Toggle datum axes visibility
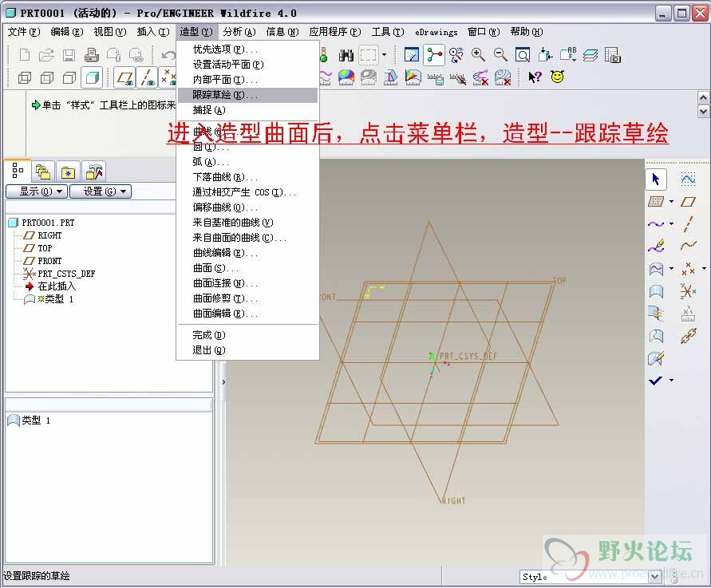The width and height of the screenshot is (711, 588). (147, 77)
